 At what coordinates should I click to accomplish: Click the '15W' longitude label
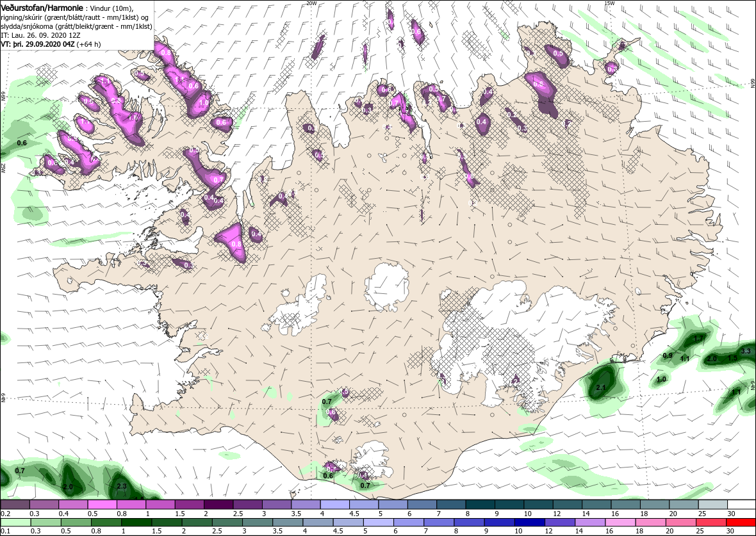coord(609,3)
